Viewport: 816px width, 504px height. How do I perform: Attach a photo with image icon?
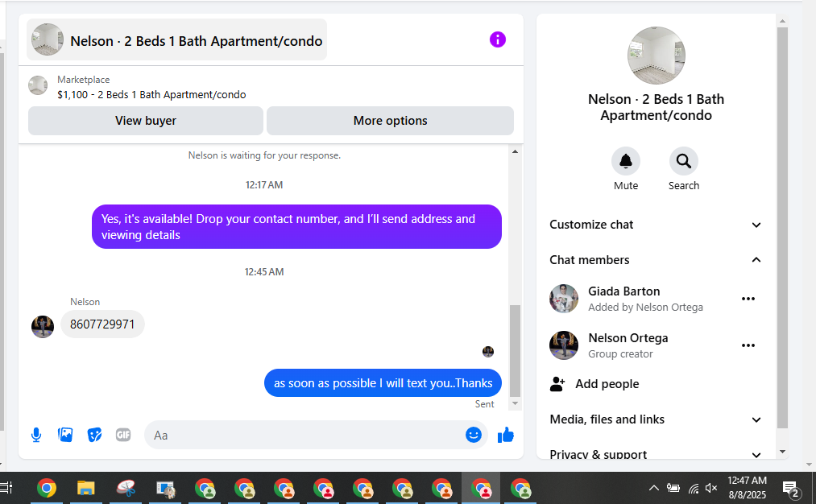point(65,435)
